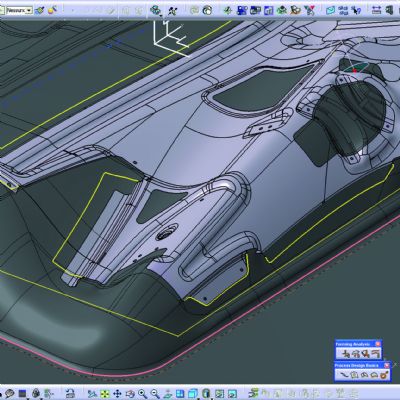Click the Fly mode icon in bottom toolbar
The width and height of the screenshot is (400, 400).
click(x=91, y=394)
